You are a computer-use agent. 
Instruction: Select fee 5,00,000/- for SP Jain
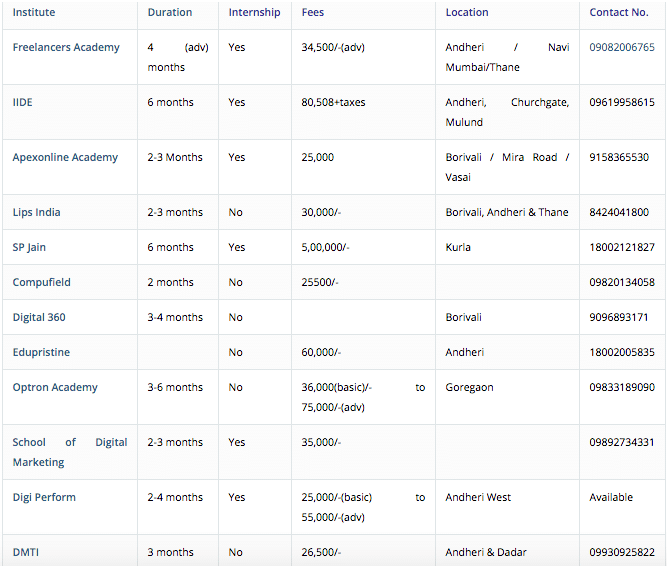325,247
